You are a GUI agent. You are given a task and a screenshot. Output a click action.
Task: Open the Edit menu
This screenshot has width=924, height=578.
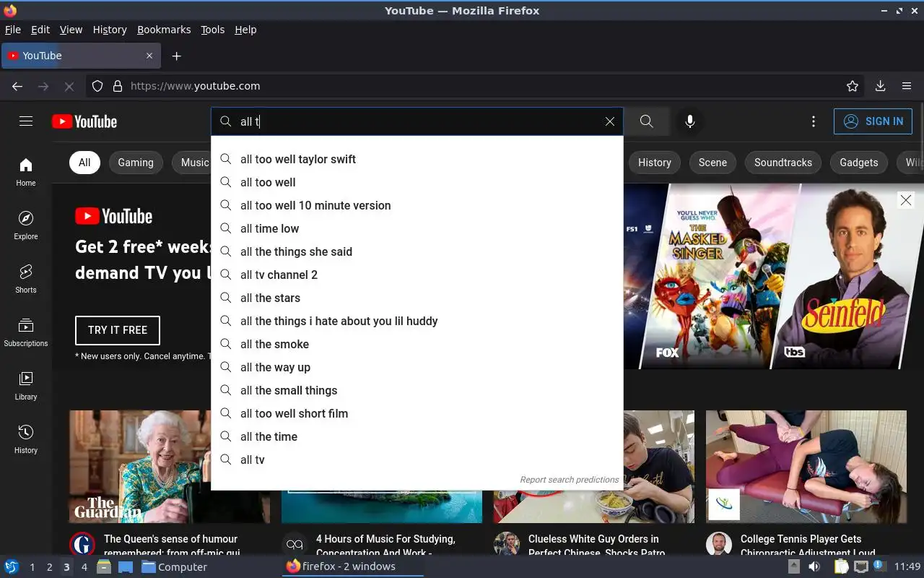(x=40, y=30)
